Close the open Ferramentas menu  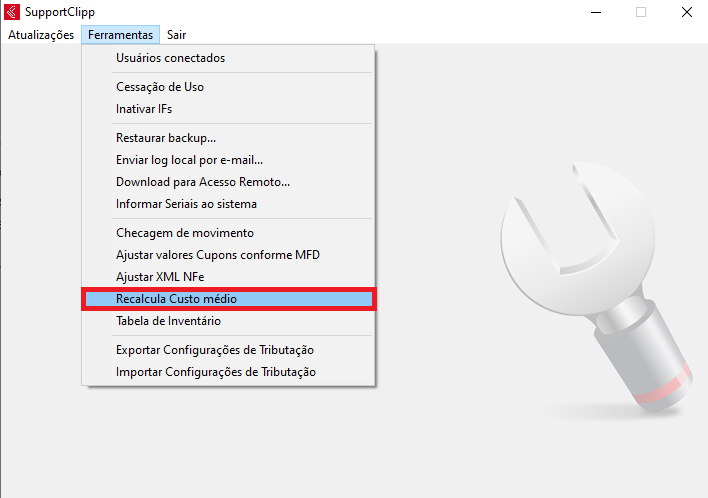click(120, 34)
